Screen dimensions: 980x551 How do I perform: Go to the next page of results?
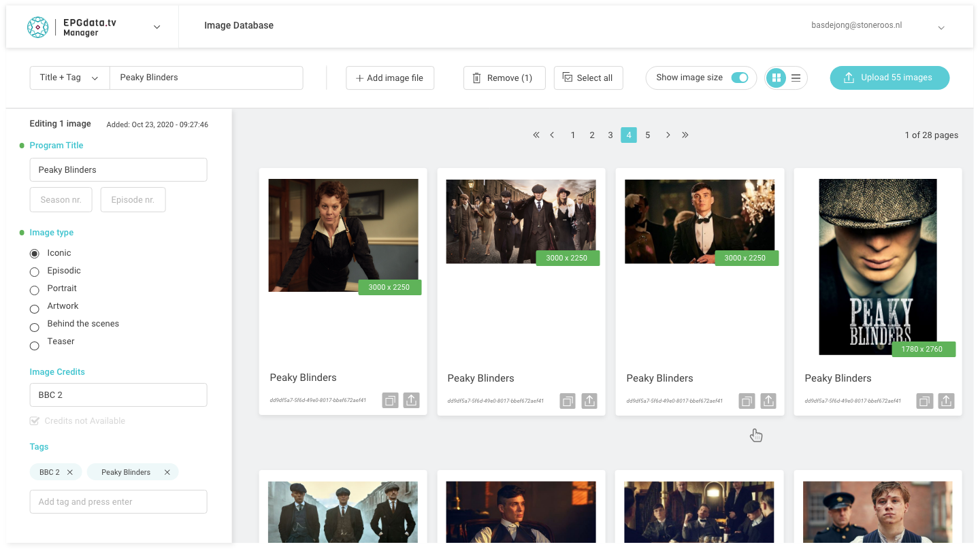(668, 135)
